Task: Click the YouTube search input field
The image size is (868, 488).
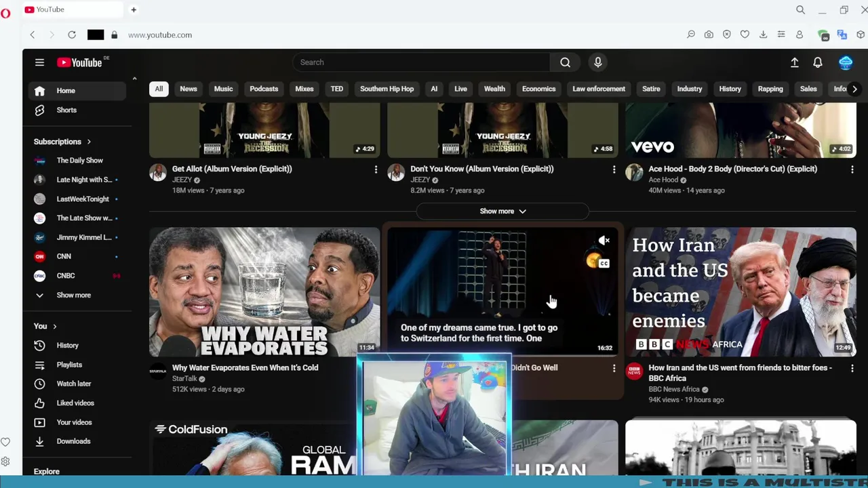Action: coord(421,62)
